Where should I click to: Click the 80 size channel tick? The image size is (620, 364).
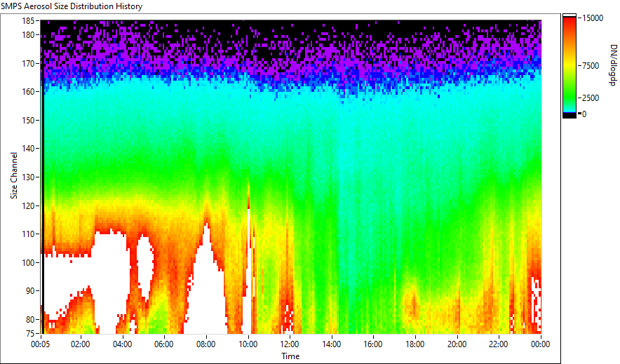pyautogui.click(x=30, y=319)
